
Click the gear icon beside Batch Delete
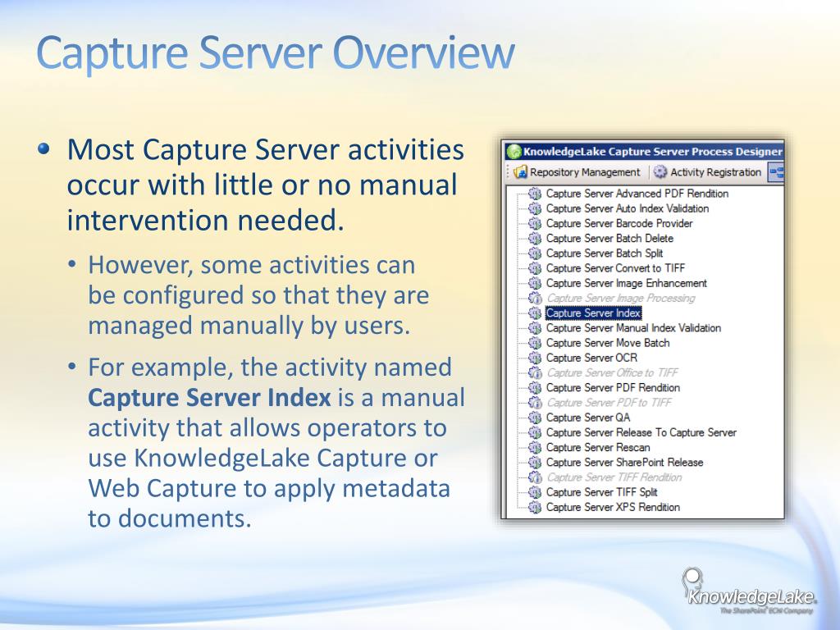point(535,239)
